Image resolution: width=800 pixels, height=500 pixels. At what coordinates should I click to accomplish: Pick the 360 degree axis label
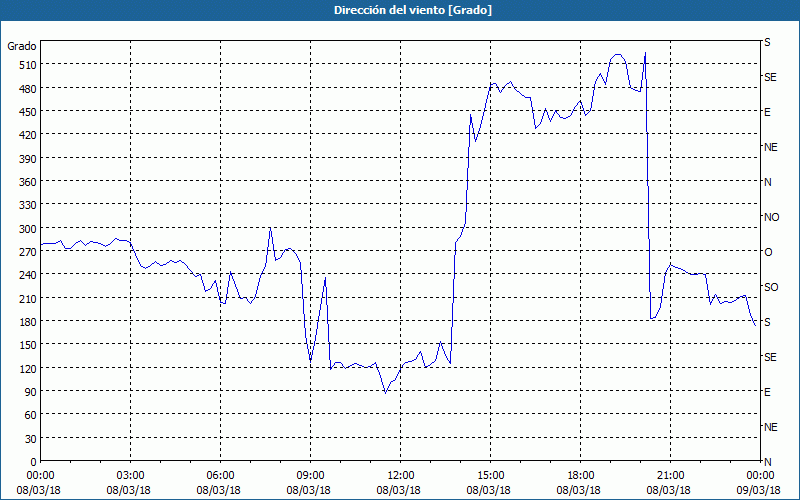pos(28,182)
